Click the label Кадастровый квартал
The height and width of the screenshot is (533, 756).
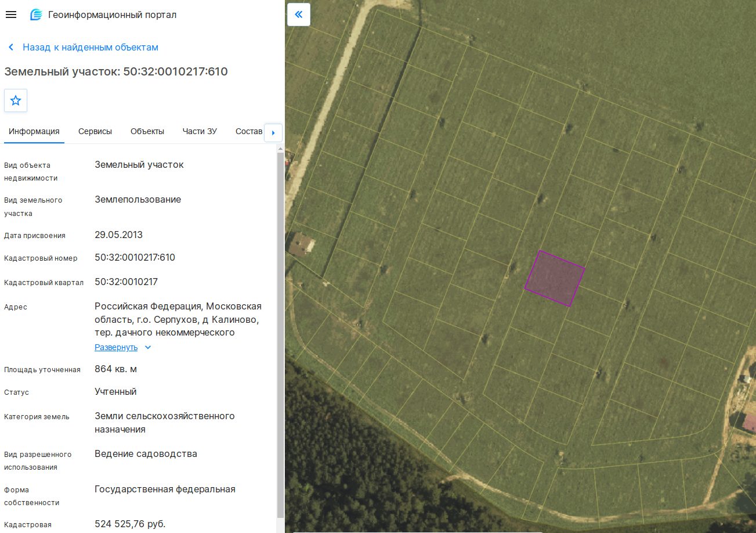44,283
